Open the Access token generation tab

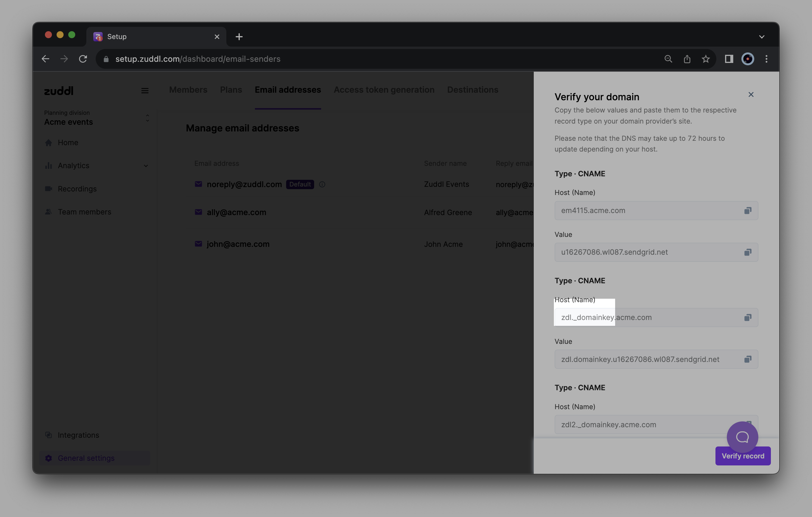pos(384,90)
